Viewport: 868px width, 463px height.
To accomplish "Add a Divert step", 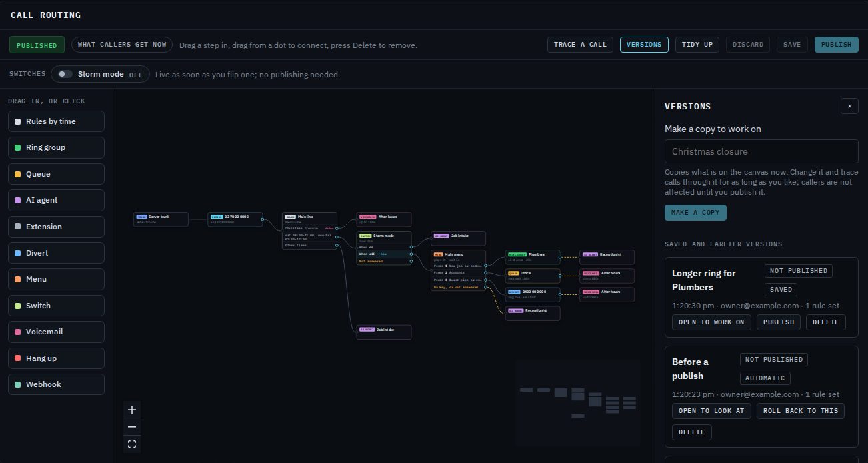I will (56, 253).
